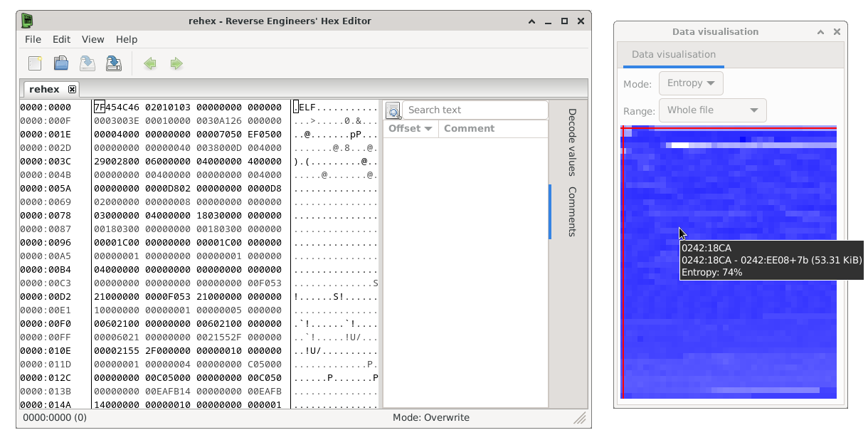Click offset label 0000:00F0
868x440 pixels.
46,324
